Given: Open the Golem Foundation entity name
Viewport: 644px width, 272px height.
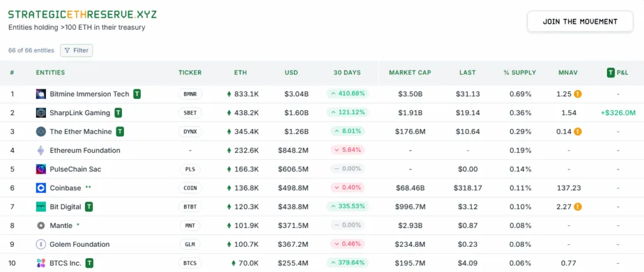Looking at the screenshot, I should (80, 244).
